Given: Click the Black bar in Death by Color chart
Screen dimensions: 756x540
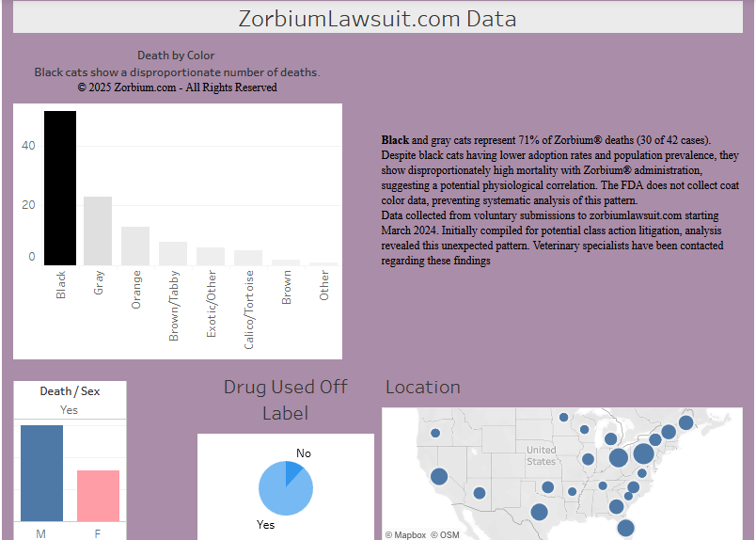Looking at the screenshot, I should 60,188.
